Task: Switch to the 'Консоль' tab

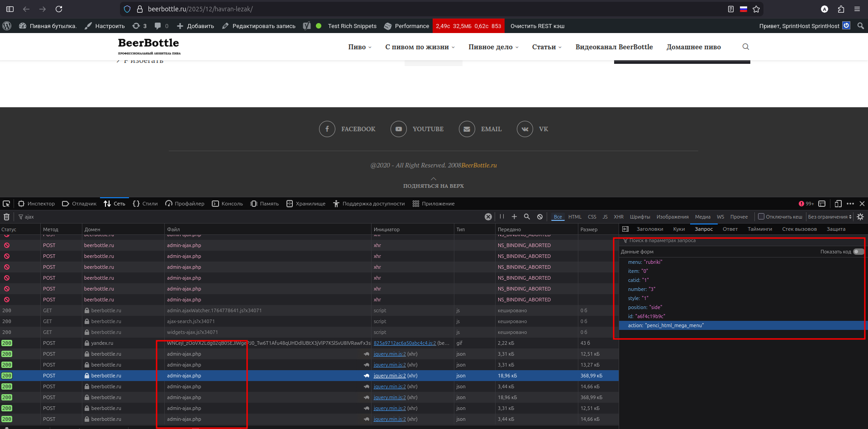Action: click(x=228, y=204)
